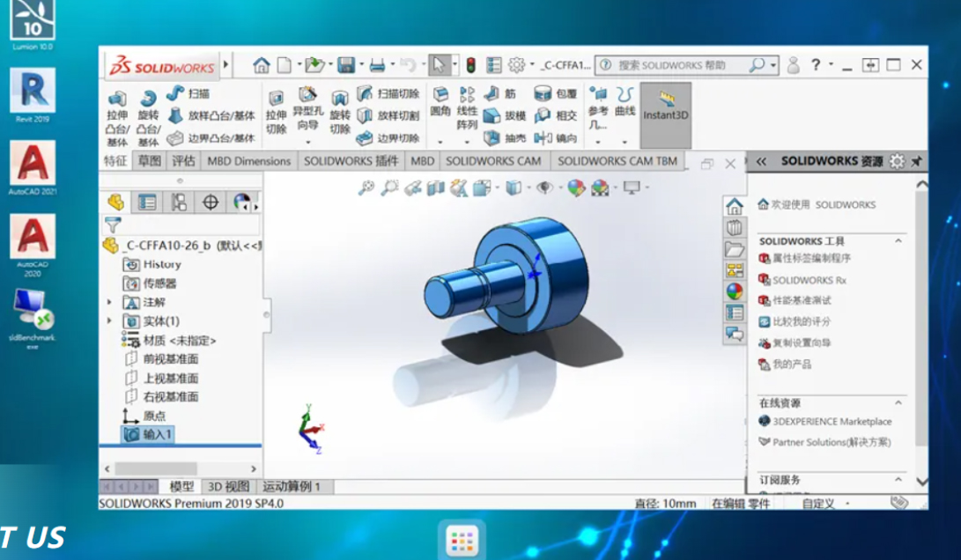Collapse the 订阅服务 section

[898, 479]
